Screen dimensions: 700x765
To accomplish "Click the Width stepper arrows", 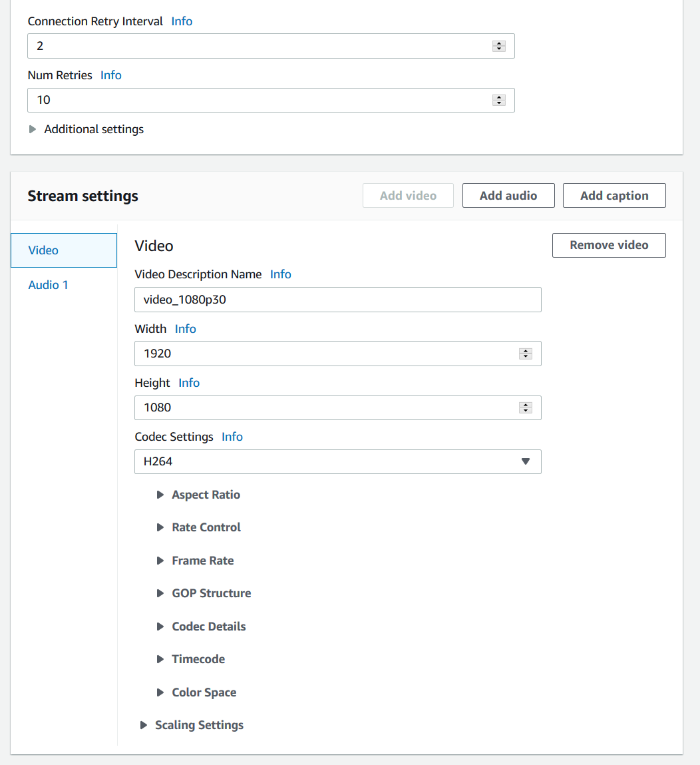I will 526,354.
